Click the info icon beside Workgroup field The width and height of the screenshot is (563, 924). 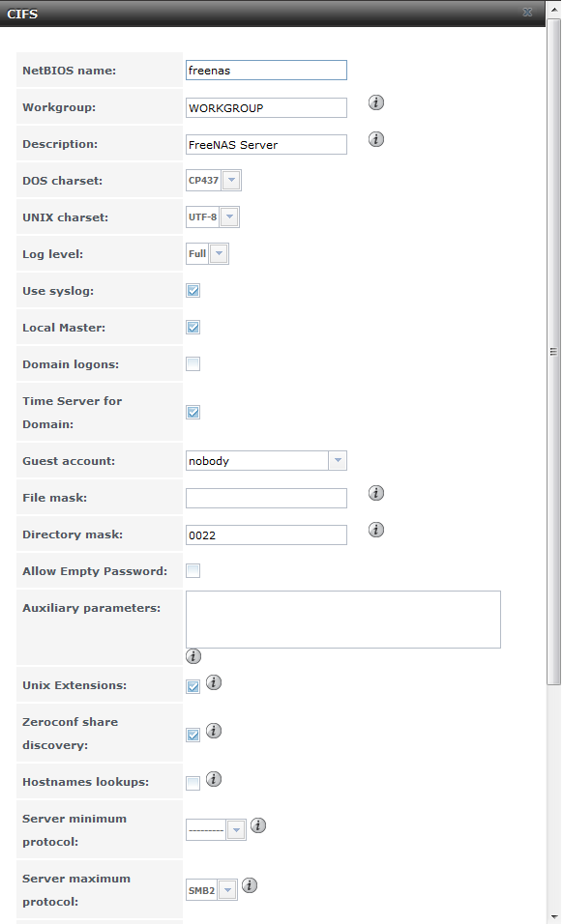(x=376, y=102)
